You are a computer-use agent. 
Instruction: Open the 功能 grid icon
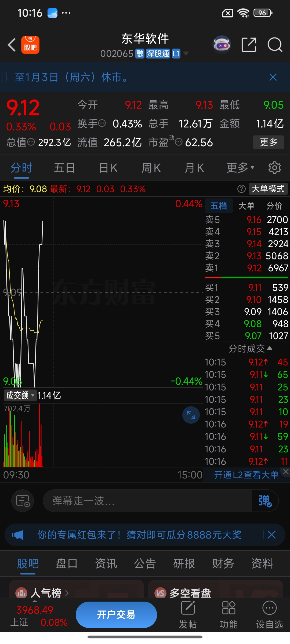pos(229,614)
